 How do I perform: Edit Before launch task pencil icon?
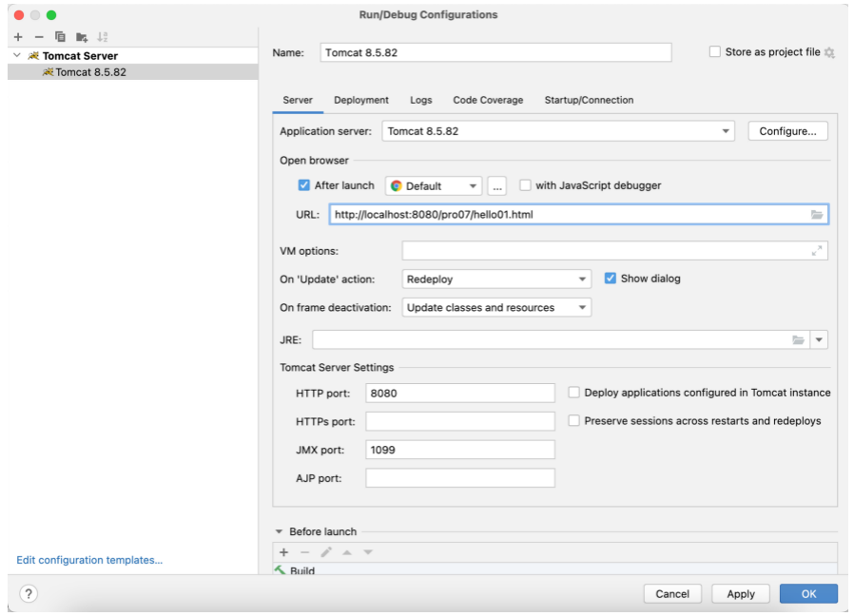pyautogui.click(x=325, y=552)
